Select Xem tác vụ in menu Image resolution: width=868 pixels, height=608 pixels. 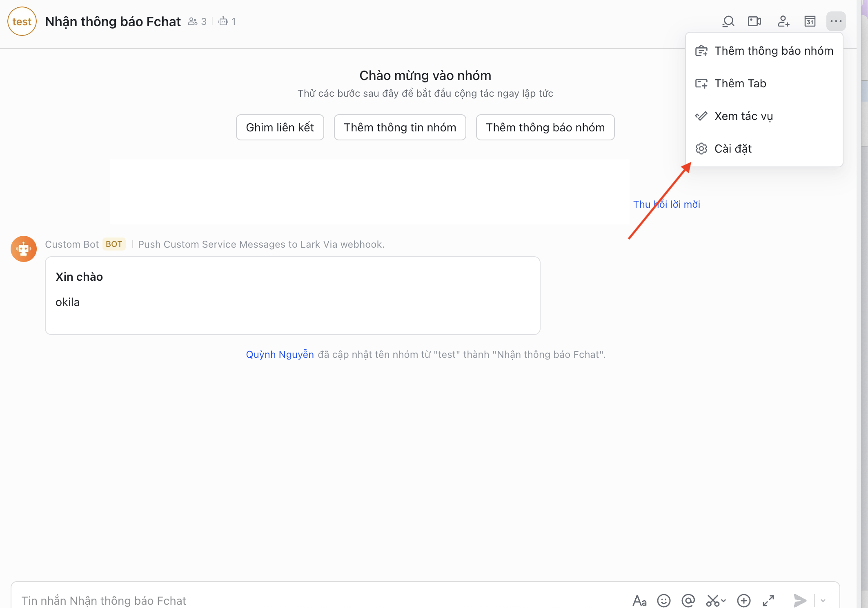(743, 116)
